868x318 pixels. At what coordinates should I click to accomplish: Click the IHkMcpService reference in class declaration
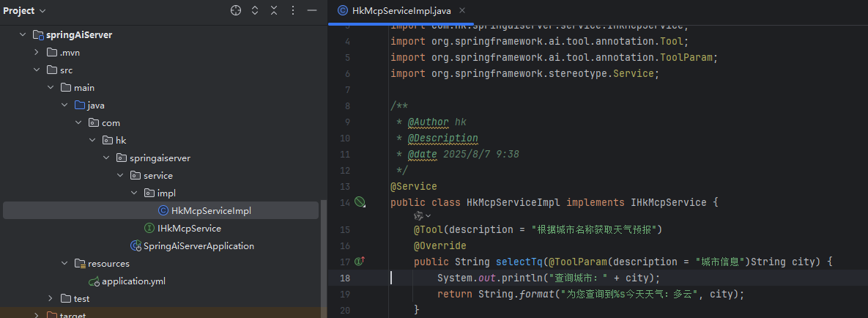pyautogui.click(x=669, y=202)
